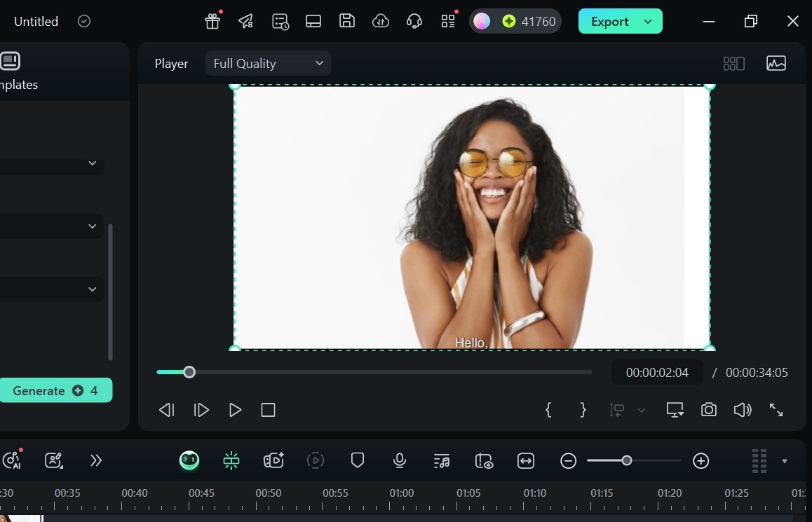Image resolution: width=812 pixels, height=522 pixels.
Task: Set mark in with the left brace
Action: click(x=548, y=410)
